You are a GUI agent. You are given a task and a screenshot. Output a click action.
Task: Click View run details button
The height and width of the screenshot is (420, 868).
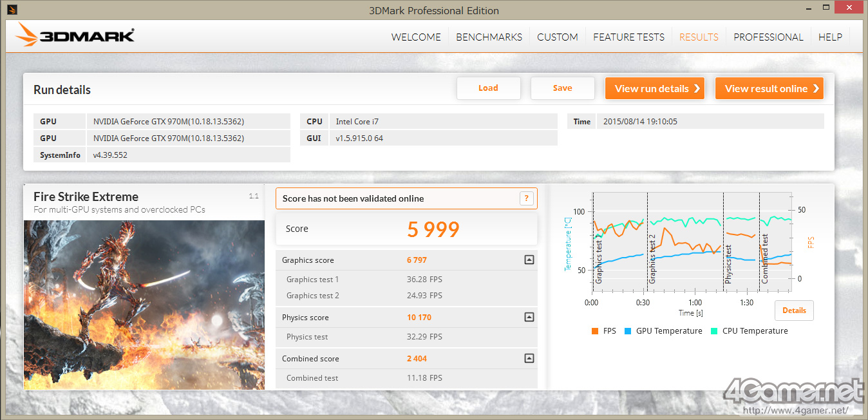tap(654, 89)
